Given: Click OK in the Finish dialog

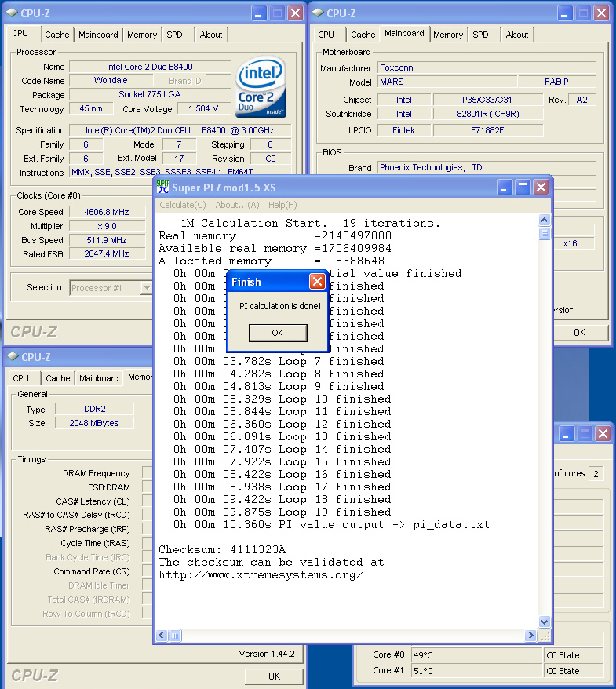Looking at the screenshot, I should pyautogui.click(x=278, y=333).
